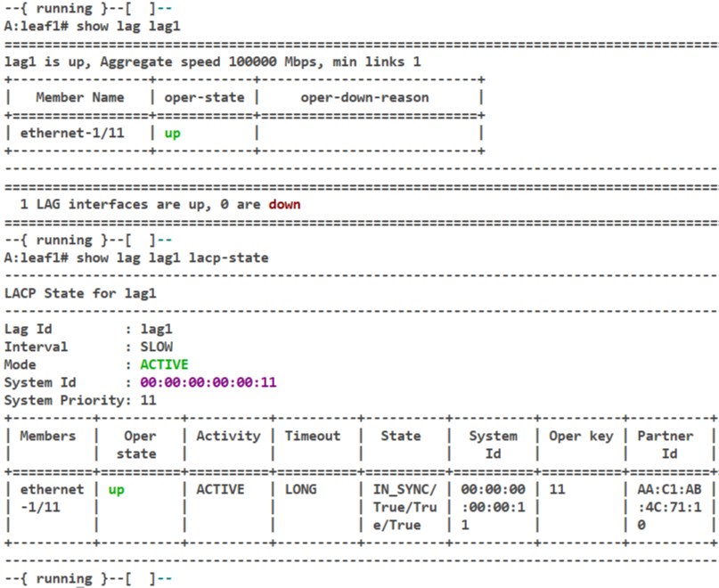The height and width of the screenshot is (588, 719).
Task: Select the "Timeout" column header
Action: point(313,436)
